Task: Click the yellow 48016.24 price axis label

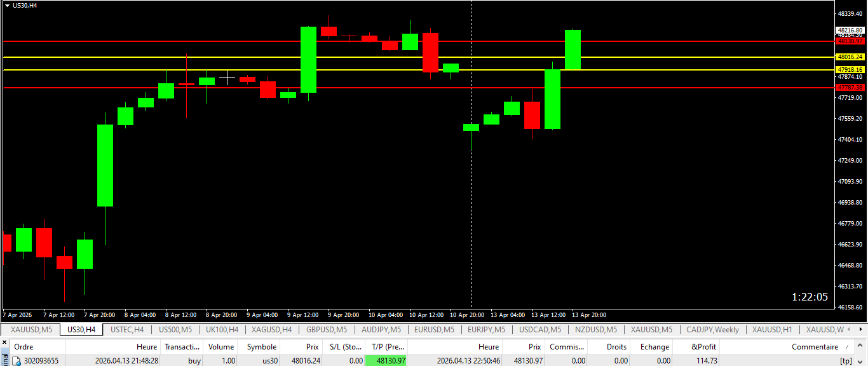Action: tap(850, 57)
